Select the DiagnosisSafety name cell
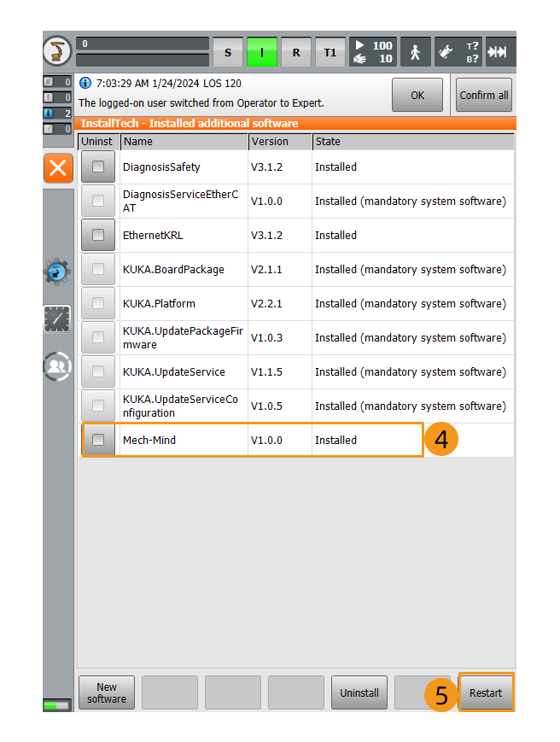 tap(184, 167)
